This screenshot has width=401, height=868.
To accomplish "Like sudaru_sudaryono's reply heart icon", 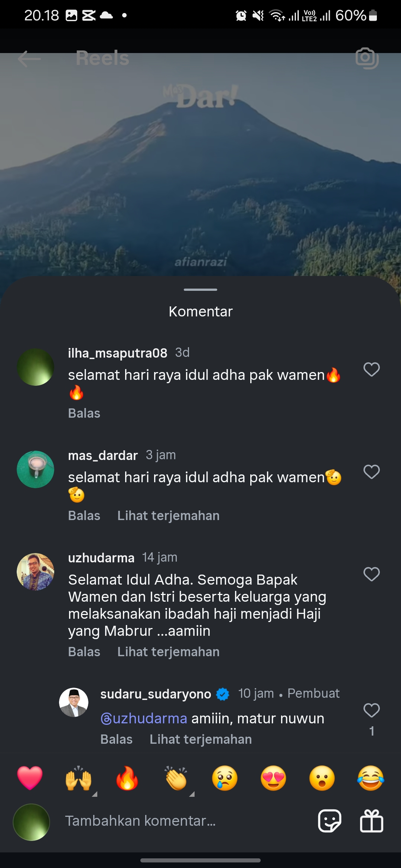I will 371,710.
